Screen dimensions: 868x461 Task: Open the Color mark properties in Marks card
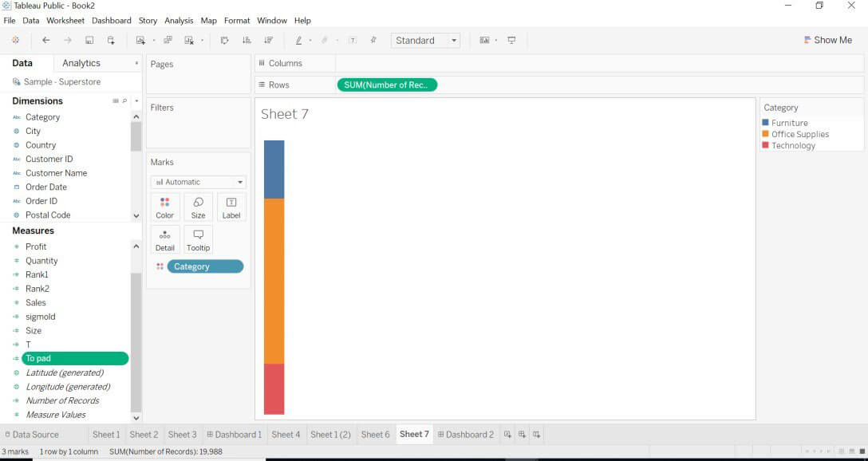pos(164,207)
